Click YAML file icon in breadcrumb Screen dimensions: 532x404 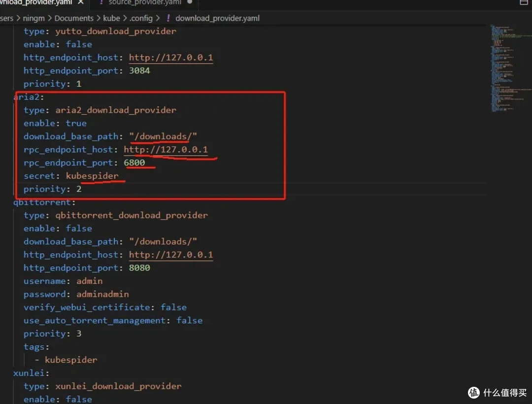coord(167,18)
